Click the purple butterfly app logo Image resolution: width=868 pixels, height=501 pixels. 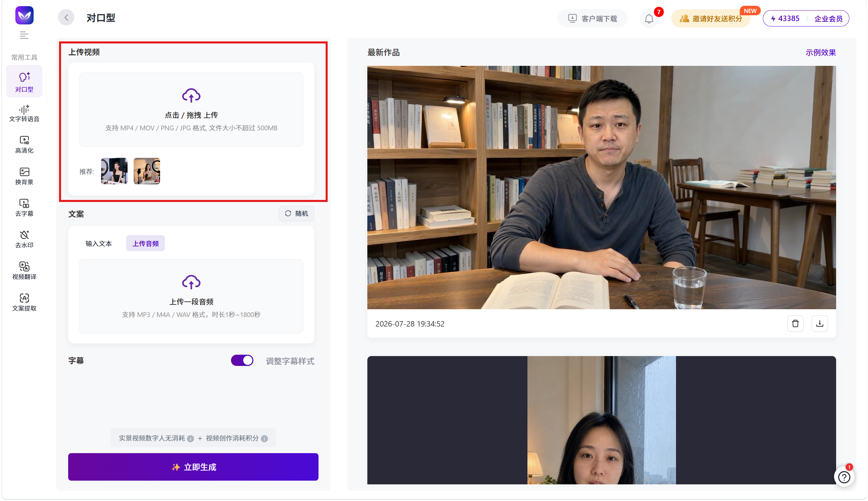coord(24,16)
